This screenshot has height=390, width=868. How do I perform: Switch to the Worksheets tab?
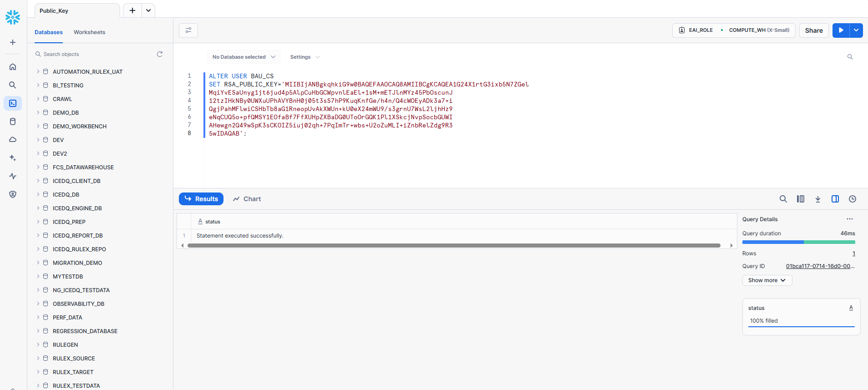pyautogui.click(x=89, y=32)
